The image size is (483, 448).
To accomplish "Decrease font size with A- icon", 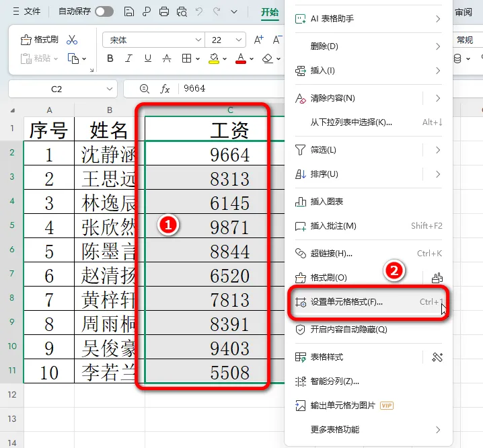I will [276, 40].
